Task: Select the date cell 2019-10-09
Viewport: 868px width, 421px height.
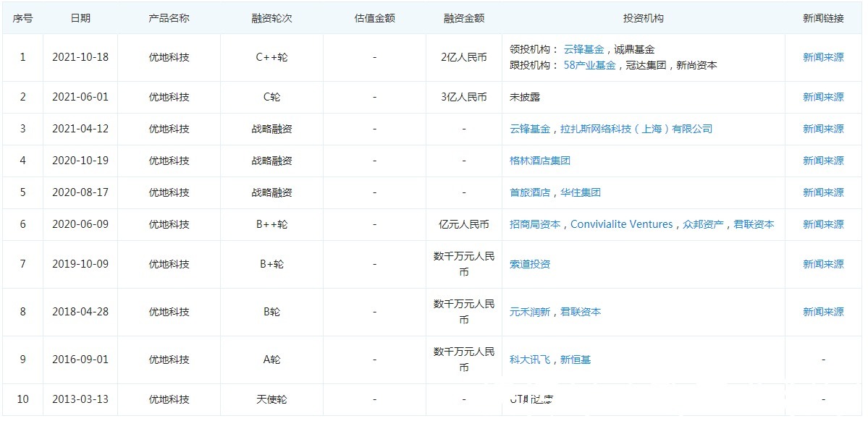Action: (x=80, y=264)
